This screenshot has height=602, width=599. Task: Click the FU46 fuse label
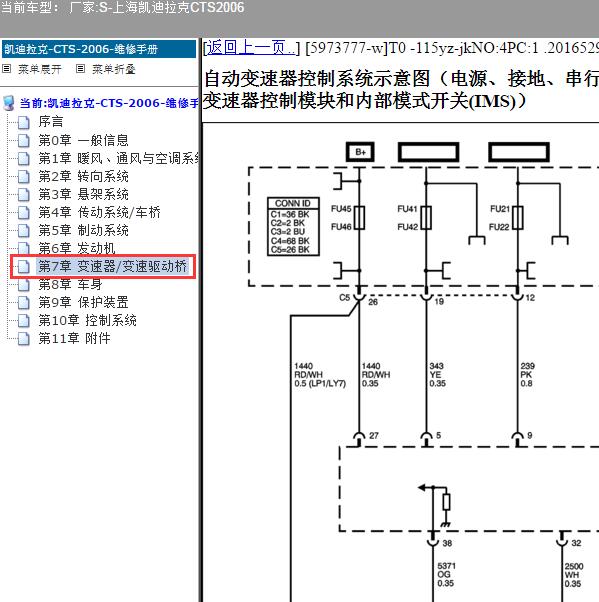coord(341,227)
